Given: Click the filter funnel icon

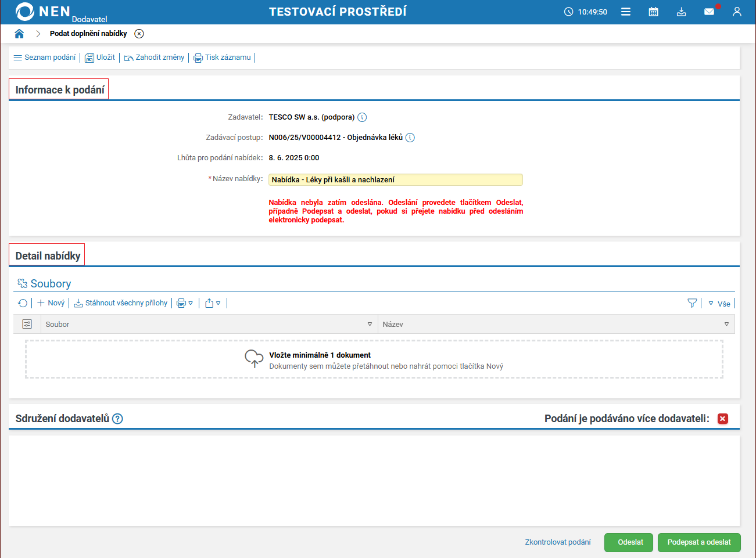Looking at the screenshot, I should [692, 303].
